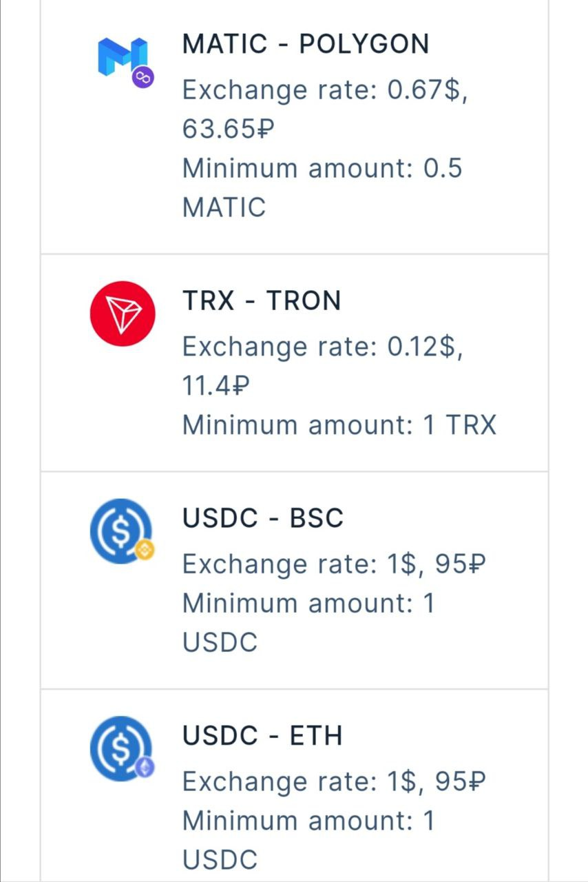
Task: Click the USDC - BSC exchange rate line
Action: [x=335, y=565]
